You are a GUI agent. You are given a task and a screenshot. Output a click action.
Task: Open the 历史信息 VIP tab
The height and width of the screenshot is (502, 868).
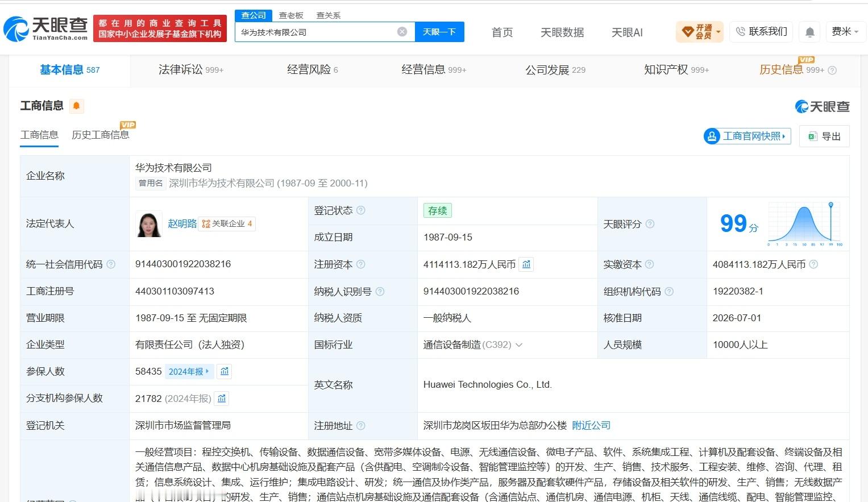coord(791,70)
